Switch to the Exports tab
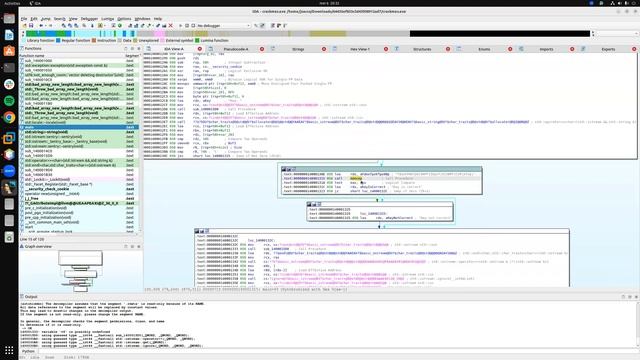 pyautogui.click(x=608, y=49)
